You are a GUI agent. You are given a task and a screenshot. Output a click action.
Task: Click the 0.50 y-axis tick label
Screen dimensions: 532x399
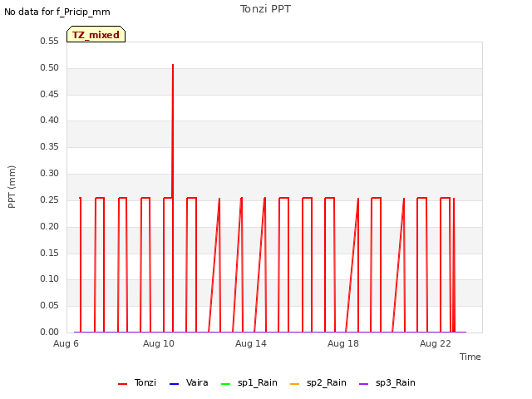50,67
